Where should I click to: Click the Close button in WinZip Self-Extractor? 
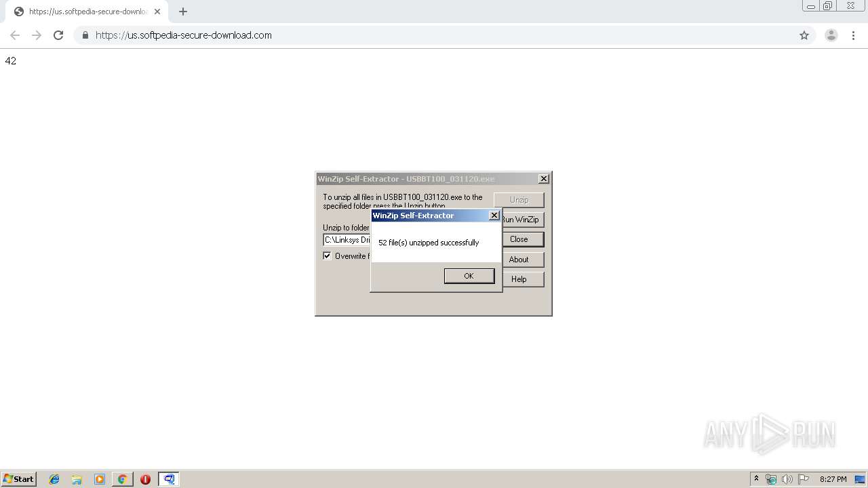519,239
